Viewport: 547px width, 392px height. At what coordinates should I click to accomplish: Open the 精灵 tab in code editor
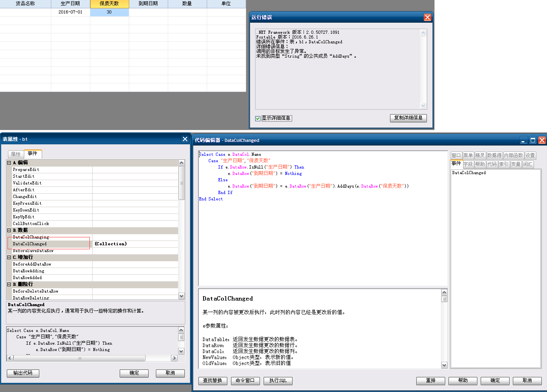(x=480, y=155)
